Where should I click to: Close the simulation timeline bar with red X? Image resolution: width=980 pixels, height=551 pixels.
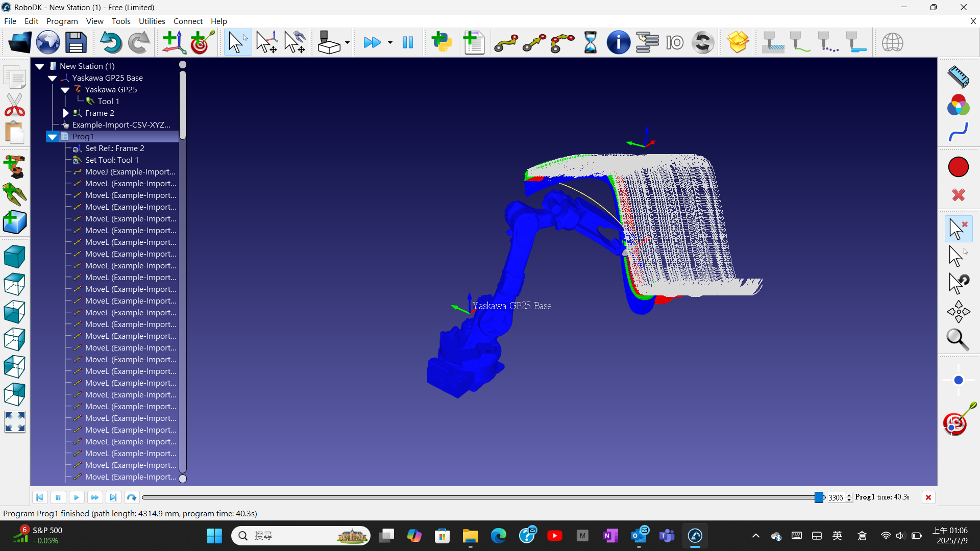[x=928, y=497]
